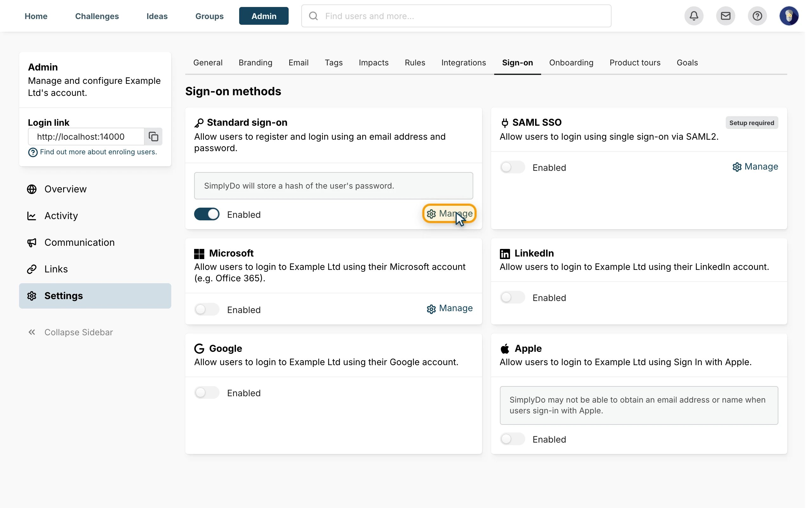
Task: Click the help icon beside enroling users
Action: [33, 152]
